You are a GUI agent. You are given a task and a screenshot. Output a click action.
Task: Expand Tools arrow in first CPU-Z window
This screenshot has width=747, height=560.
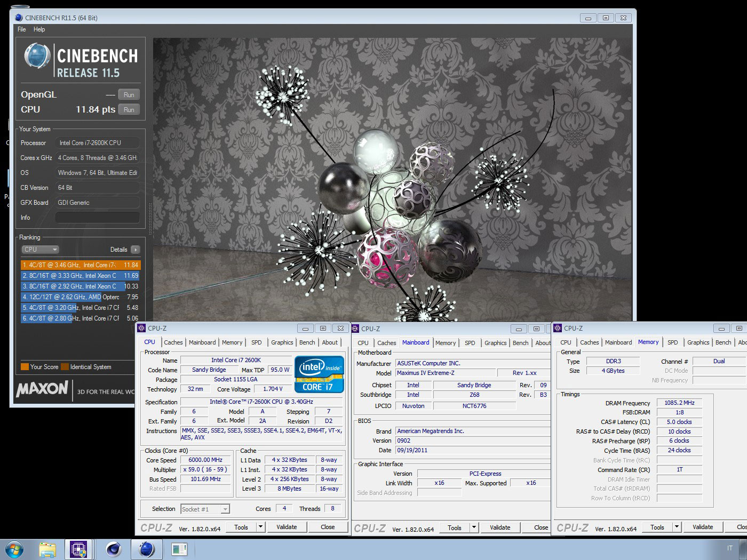pyautogui.click(x=260, y=527)
